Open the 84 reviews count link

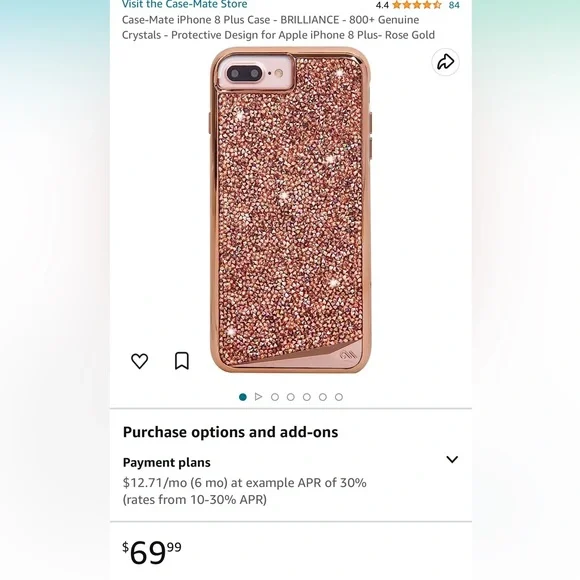tap(454, 5)
